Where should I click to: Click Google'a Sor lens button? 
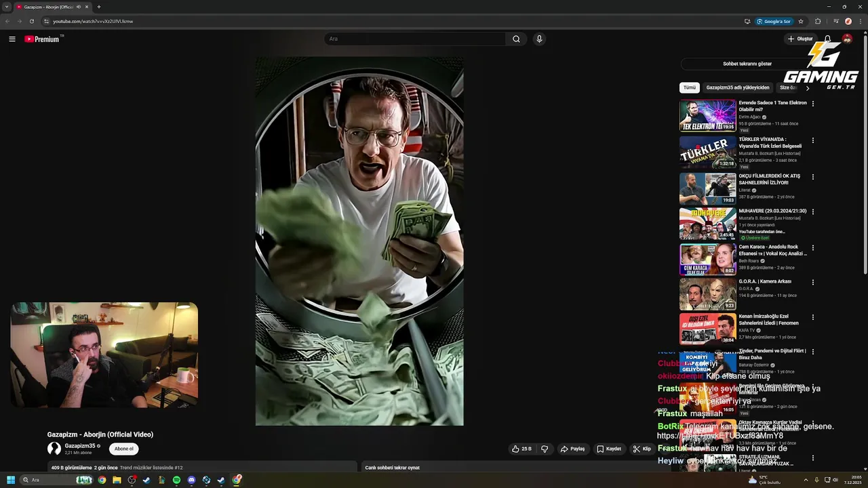tap(774, 21)
